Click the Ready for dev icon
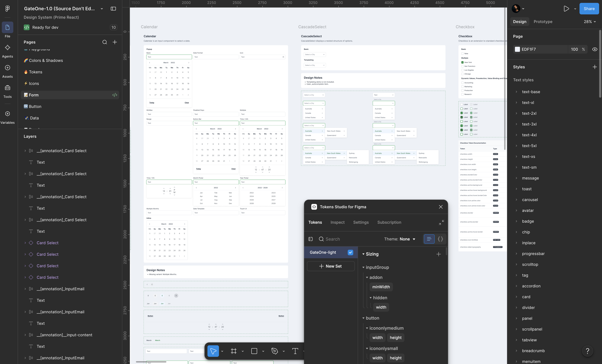Viewport: 602px width, 364px height. coord(27,27)
